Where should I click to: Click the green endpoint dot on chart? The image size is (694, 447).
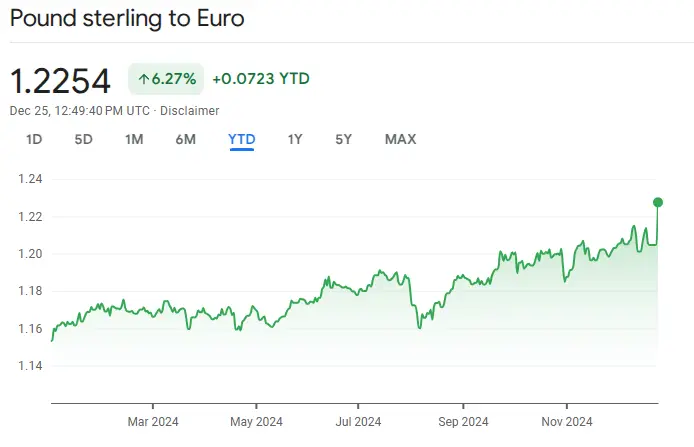(x=658, y=202)
